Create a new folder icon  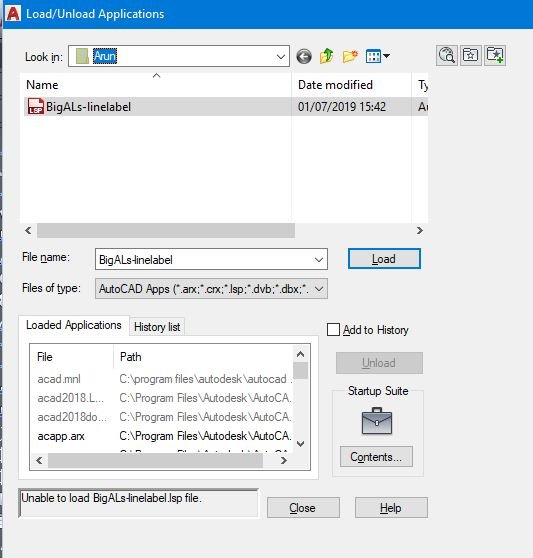350,56
